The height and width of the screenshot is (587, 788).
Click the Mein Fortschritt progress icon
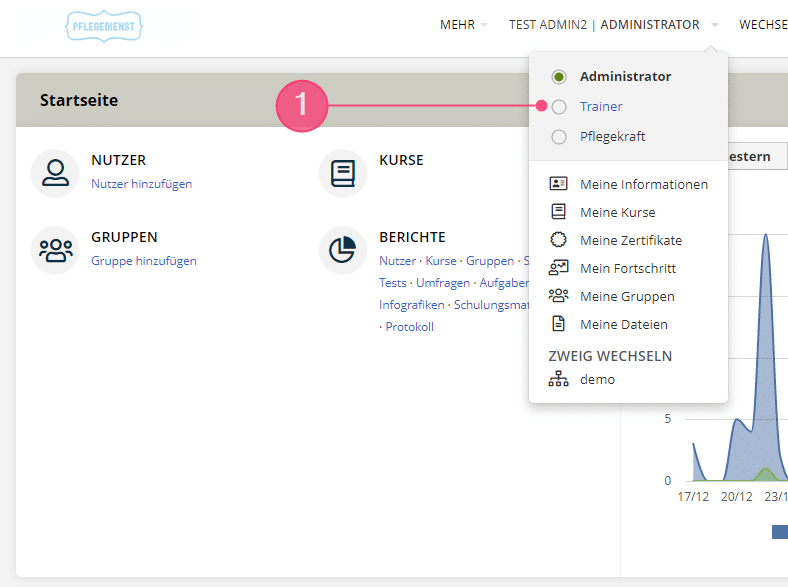click(x=558, y=268)
